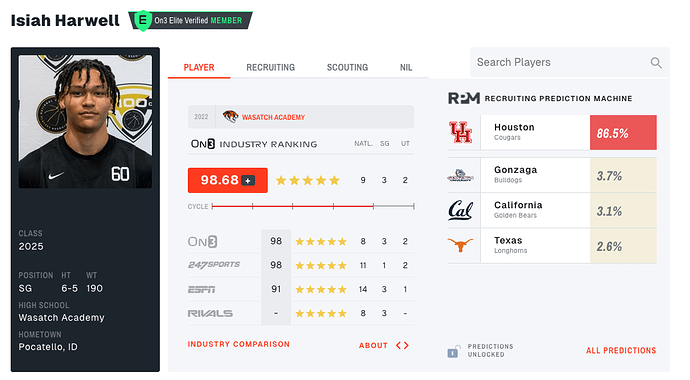The width and height of the screenshot is (690, 380).
Task: Click the Gonzaga Bulldogs logo
Action: point(460,175)
